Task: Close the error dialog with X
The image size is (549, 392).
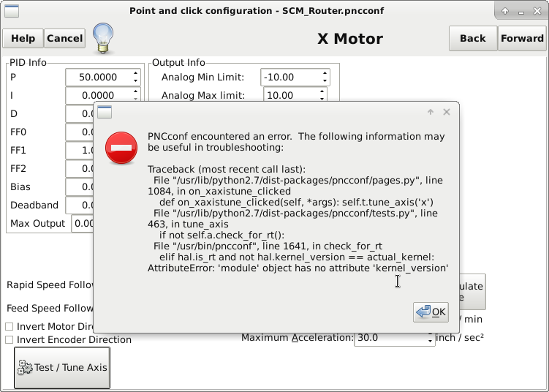Action: point(447,112)
